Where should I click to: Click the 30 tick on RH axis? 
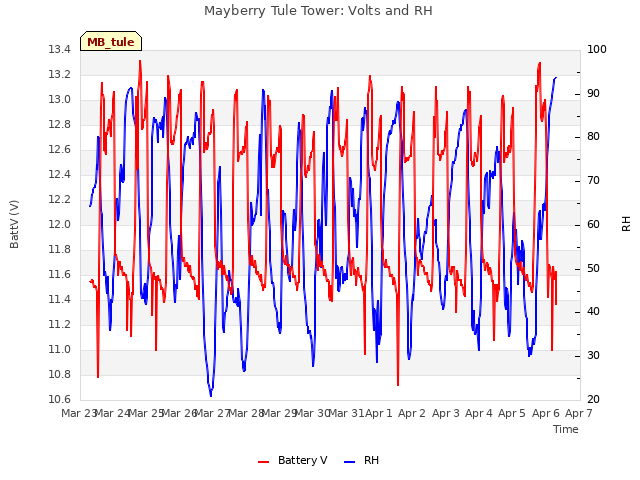[x=593, y=356]
